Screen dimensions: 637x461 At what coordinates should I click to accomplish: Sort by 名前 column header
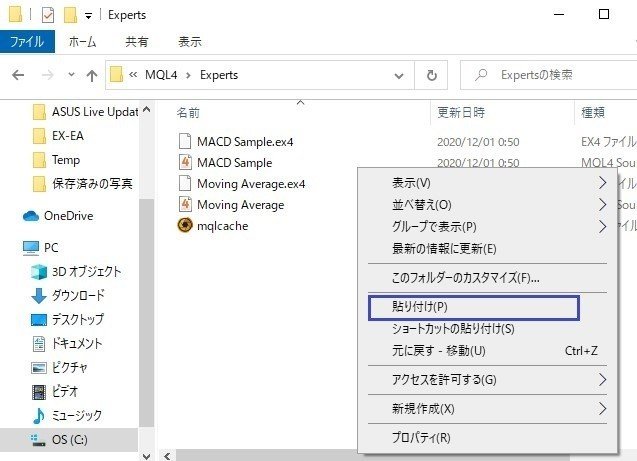click(x=188, y=113)
